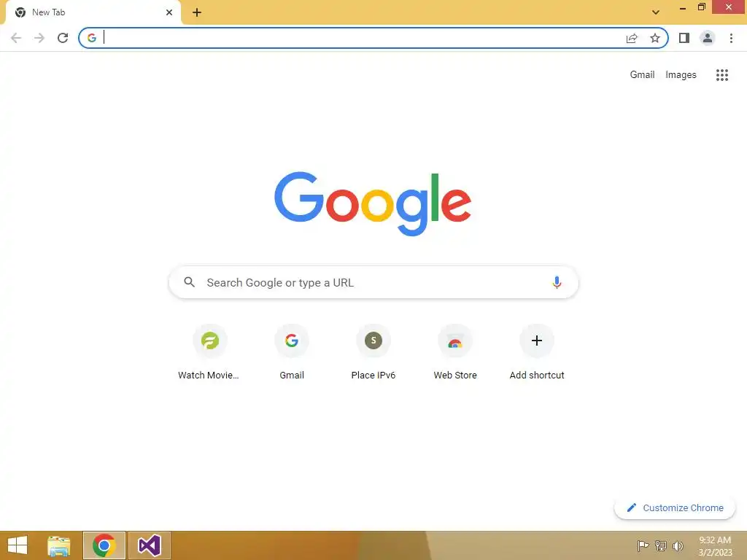Start voice search with microphone icon

[x=557, y=282]
